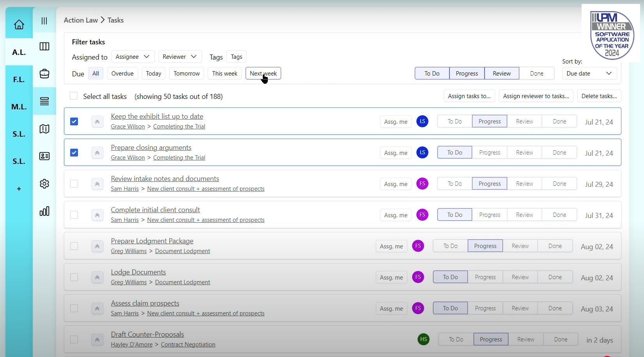Toggle Review status filter at top
This screenshot has width=644, height=357.
point(502,74)
